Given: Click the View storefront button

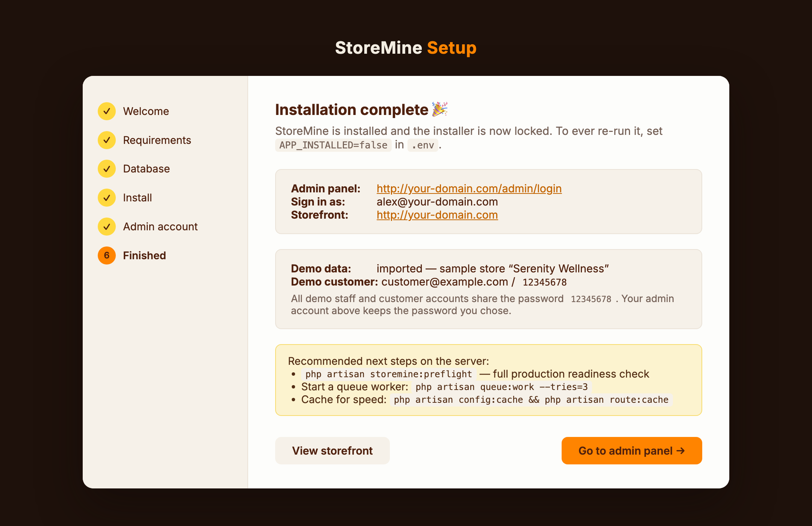Looking at the screenshot, I should tap(332, 450).
